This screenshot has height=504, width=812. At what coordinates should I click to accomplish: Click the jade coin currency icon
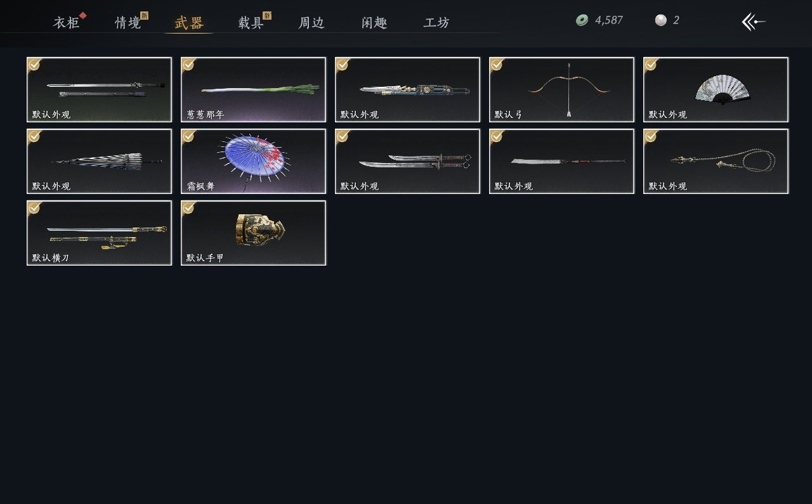coord(582,20)
